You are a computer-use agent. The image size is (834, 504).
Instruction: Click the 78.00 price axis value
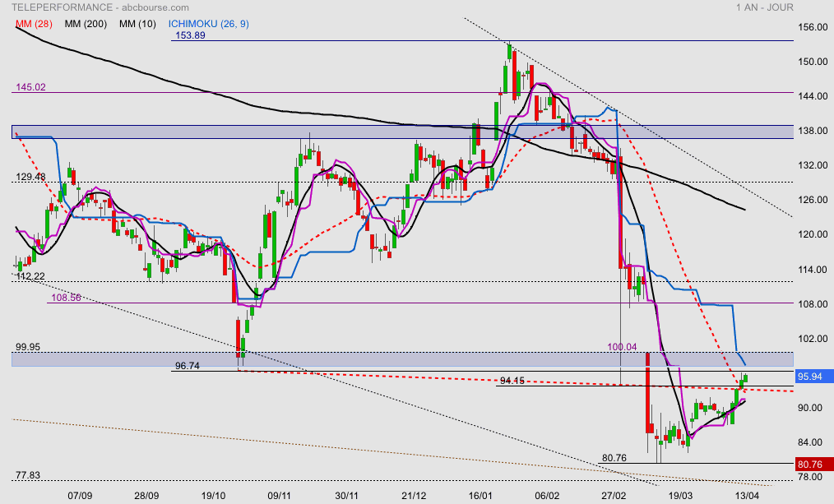810,478
